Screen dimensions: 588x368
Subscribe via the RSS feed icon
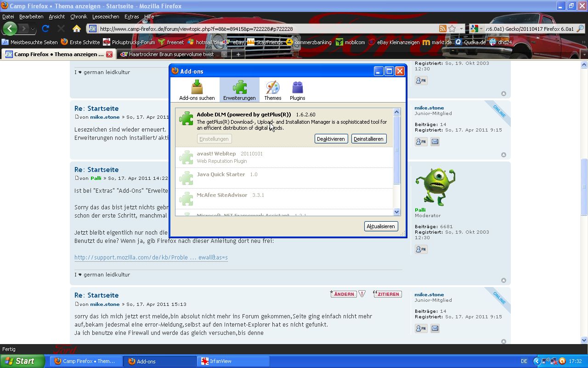pos(442,29)
